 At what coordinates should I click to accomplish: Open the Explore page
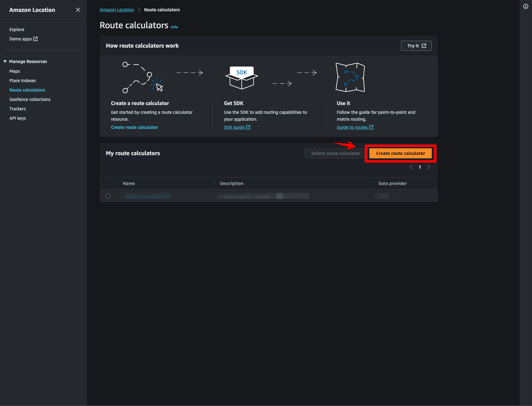pos(17,29)
